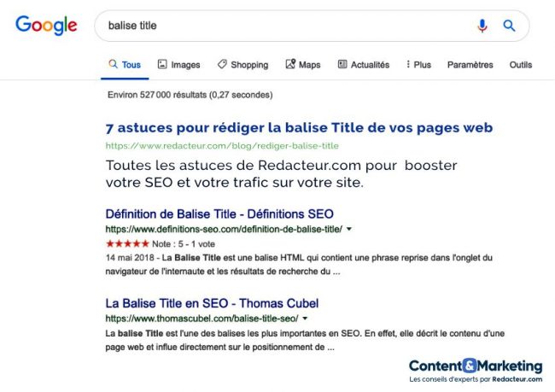Click the blue magnifying glass search button
The width and height of the screenshot is (555, 392).
[509, 26]
